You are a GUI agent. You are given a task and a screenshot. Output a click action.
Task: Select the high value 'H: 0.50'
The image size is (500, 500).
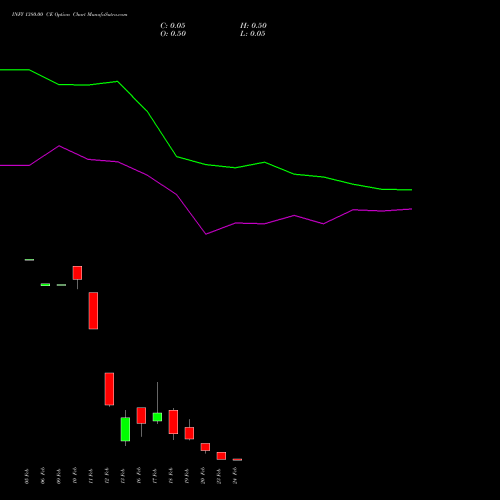pos(253,26)
